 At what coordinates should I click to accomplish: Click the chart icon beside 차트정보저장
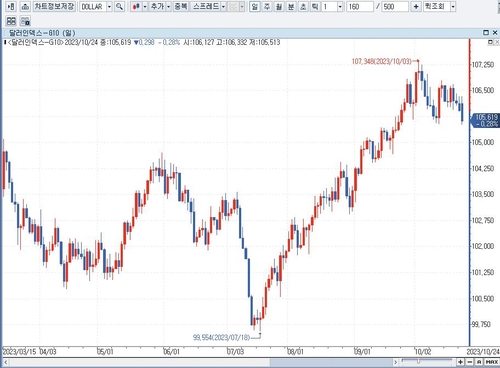[25, 6]
